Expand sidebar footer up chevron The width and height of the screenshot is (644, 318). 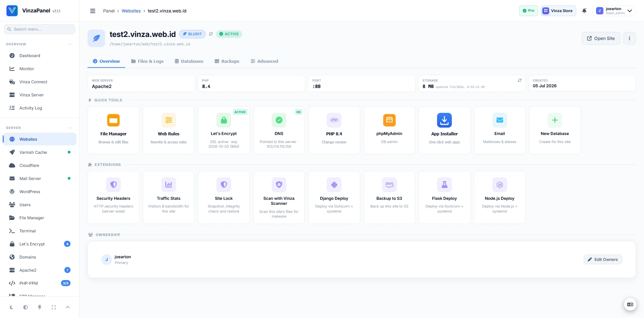pos(68,307)
